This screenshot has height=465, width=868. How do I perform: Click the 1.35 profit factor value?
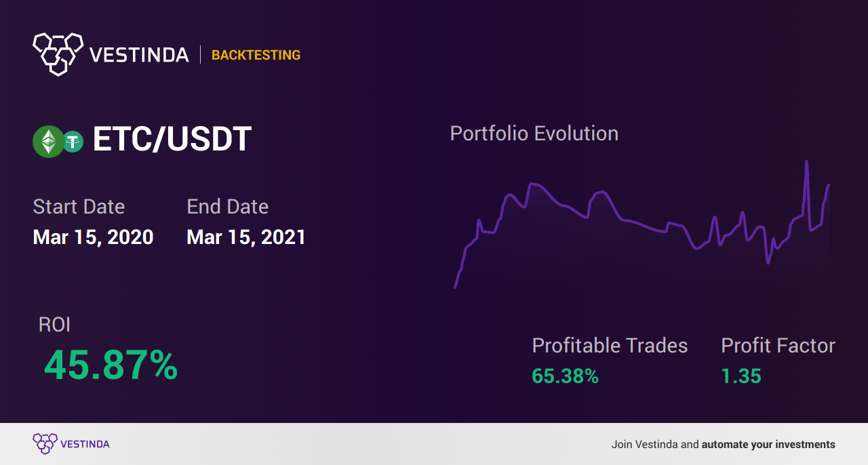click(741, 376)
